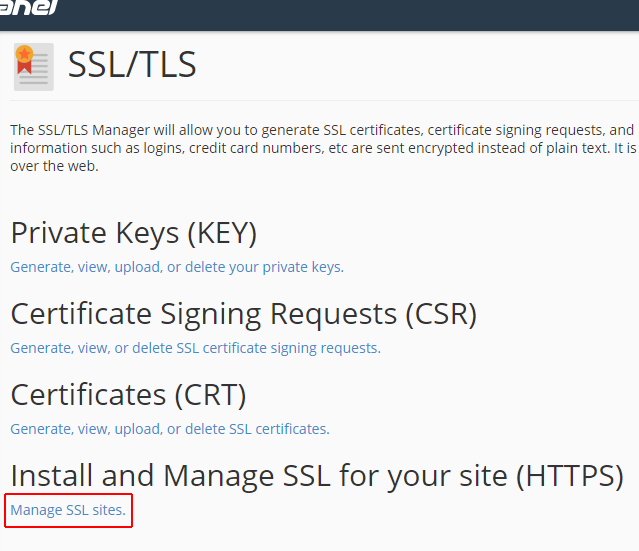Click the Install and Manage SSL heading

click(317, 476)
